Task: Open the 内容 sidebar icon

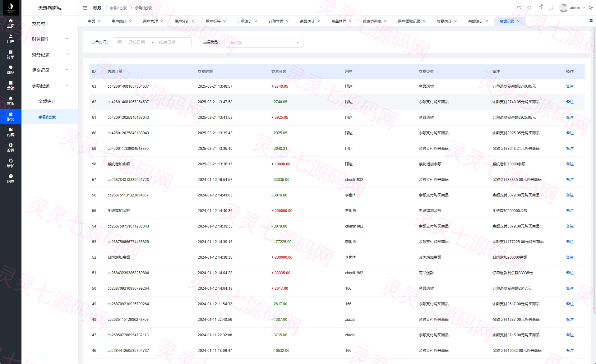Action: pyautogui.click(x=11, y=132)
